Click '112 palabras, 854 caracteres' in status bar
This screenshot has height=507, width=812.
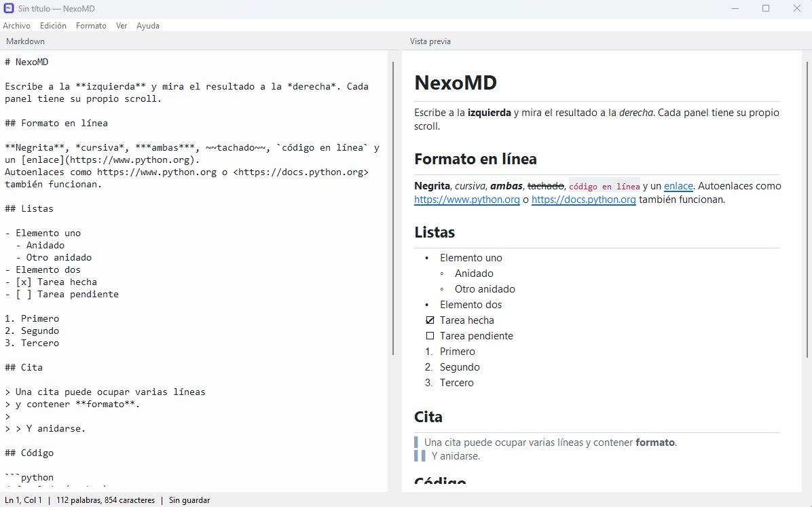point(106,500)
